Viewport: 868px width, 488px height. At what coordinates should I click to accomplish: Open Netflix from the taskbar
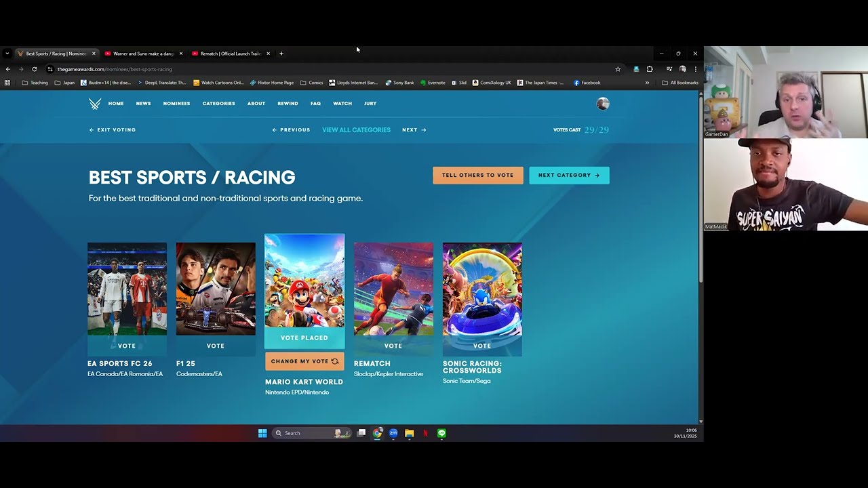click(425, 433)
